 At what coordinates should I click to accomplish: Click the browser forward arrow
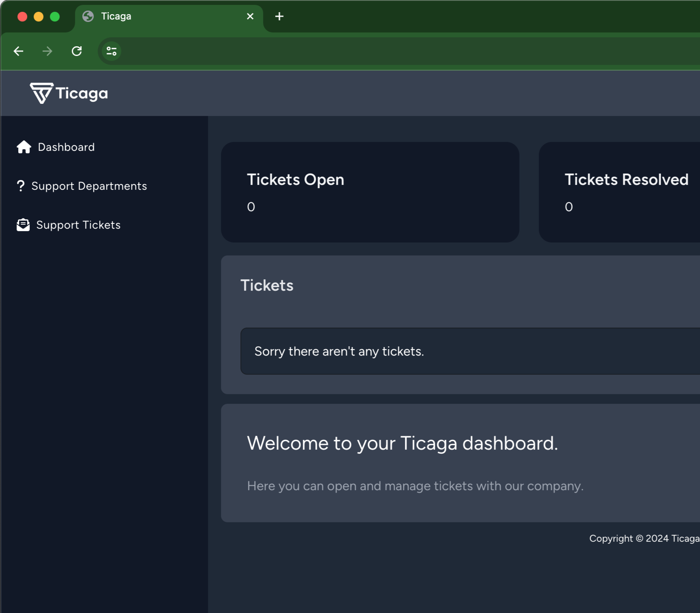[47, 51]
